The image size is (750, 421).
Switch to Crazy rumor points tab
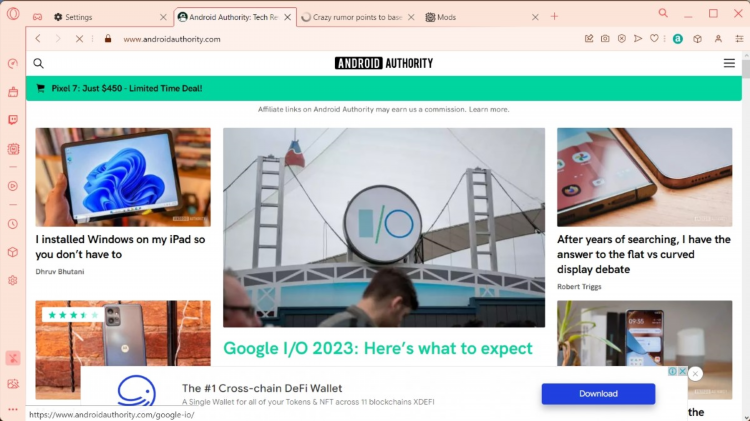click(357, 17)
